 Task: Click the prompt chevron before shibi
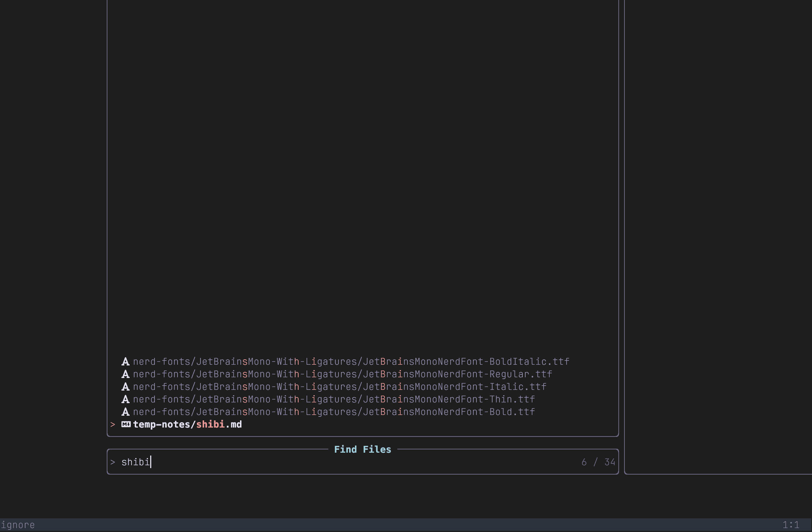(x=113, y=462)
